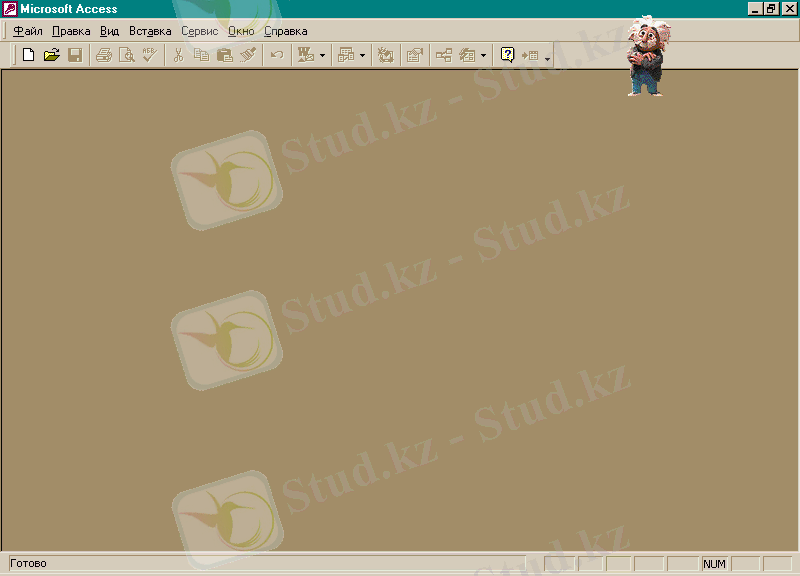
Task: Open the Справка menu
Action: [286, 31]
